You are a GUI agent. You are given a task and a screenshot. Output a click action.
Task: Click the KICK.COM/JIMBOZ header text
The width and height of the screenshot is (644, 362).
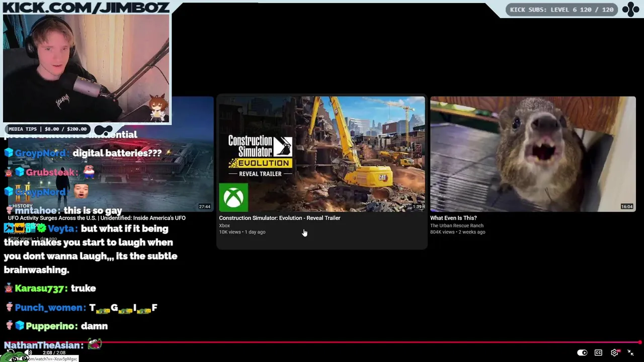coord(86,7)
